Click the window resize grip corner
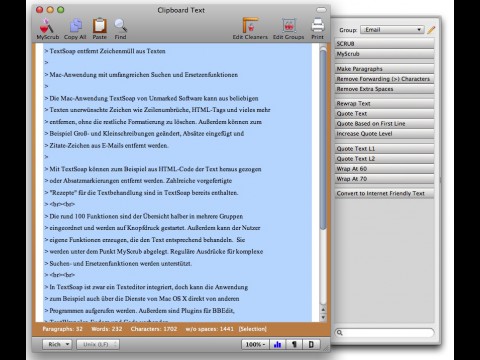The height and width of the screenshot is (360, 480). click(x=327, y=349)
